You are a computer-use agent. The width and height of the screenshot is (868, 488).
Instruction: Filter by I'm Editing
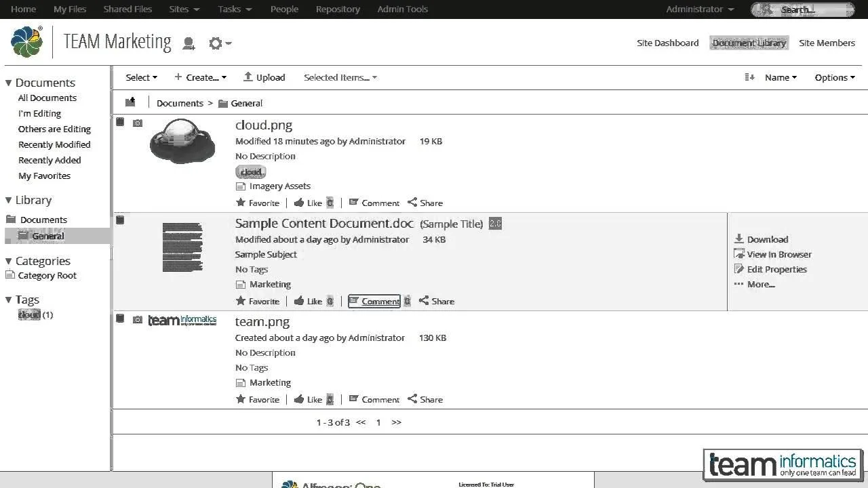coord(39,113)
